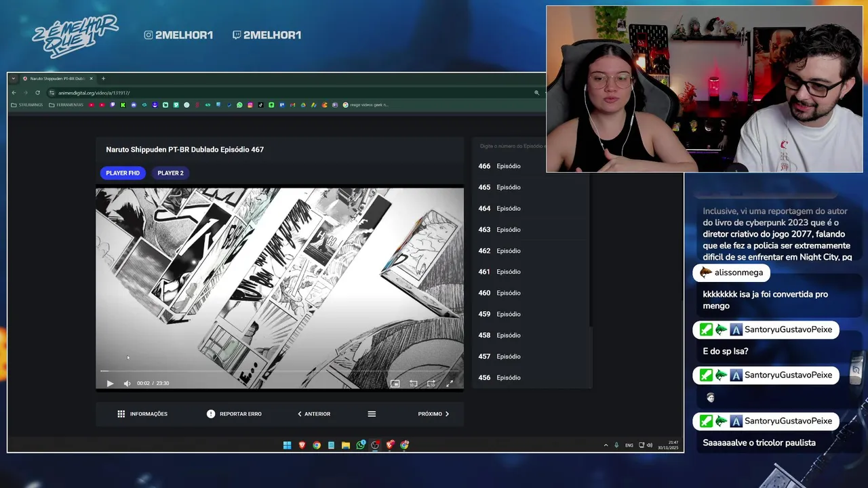Open INFORMAÇÕES about the episode
This screenshot has height=488, width=868.
pyautogui.click(x=142, y=414)
